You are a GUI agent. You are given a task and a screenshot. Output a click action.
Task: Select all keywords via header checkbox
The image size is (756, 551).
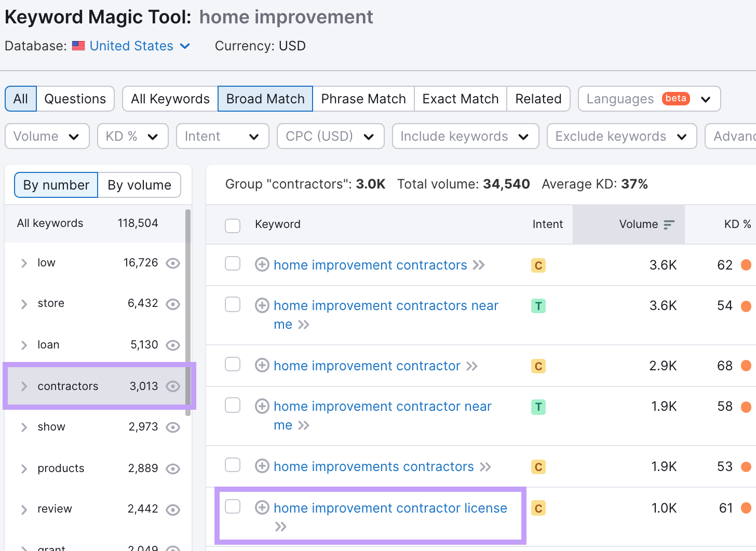point(232,225)
